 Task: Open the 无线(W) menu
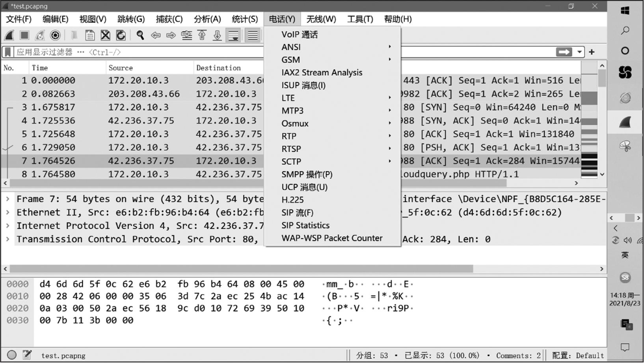click(321, 19)
